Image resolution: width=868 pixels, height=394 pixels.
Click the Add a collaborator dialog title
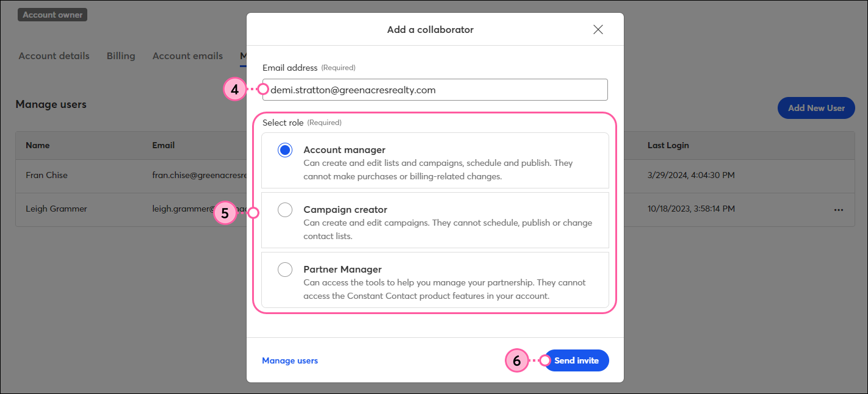pos(430,29)
